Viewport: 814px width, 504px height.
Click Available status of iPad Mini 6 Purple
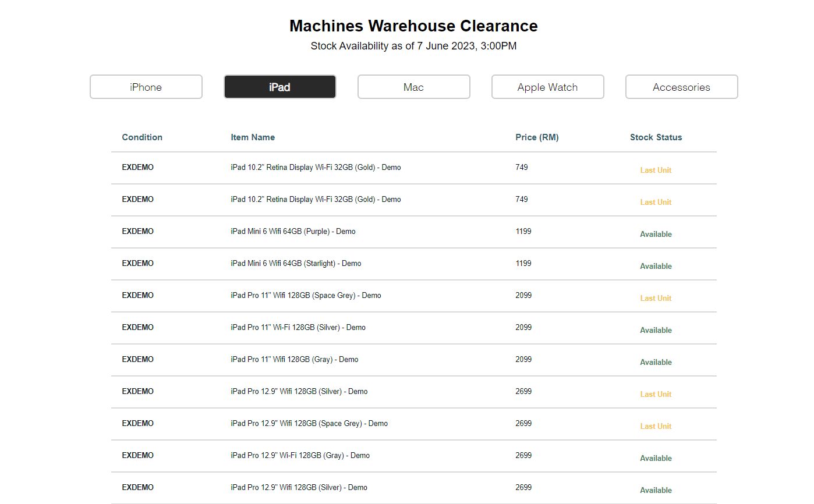point(656,234)
